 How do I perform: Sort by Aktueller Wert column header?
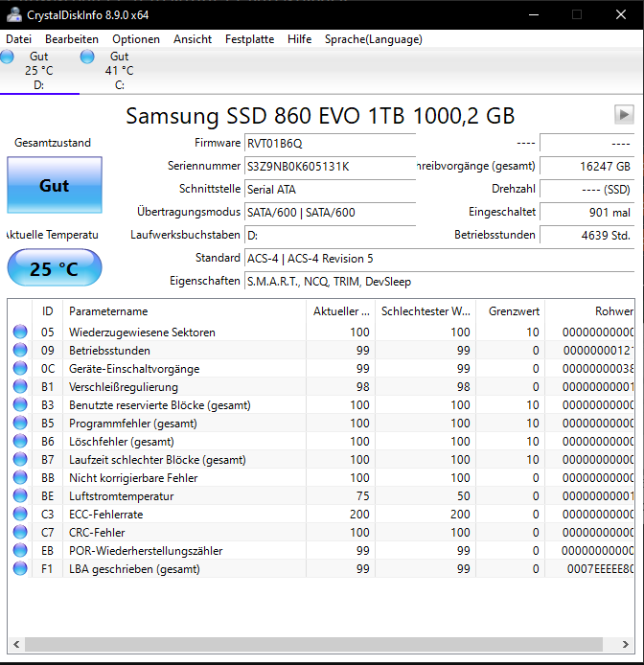pyautogui.click(x=340, y=310)
